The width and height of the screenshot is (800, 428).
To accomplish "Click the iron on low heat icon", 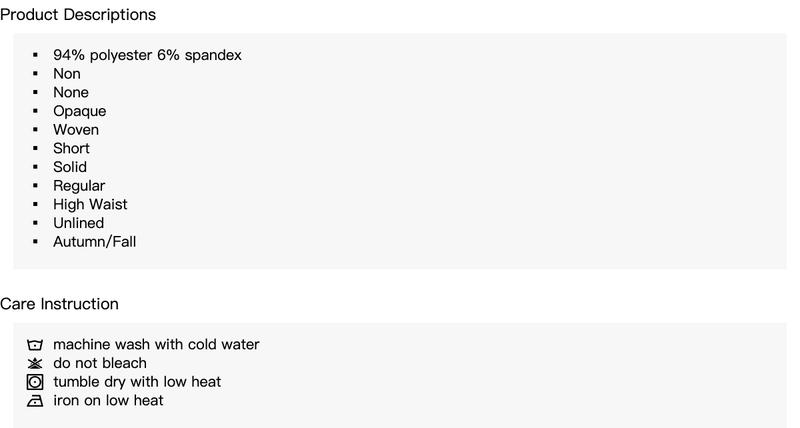I will coord(35,401).
